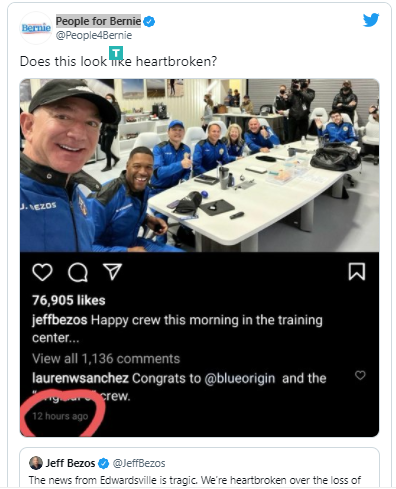396x489 pixels.
Task: Open the People for Bernie profile avatar
Action: point(36,28)
